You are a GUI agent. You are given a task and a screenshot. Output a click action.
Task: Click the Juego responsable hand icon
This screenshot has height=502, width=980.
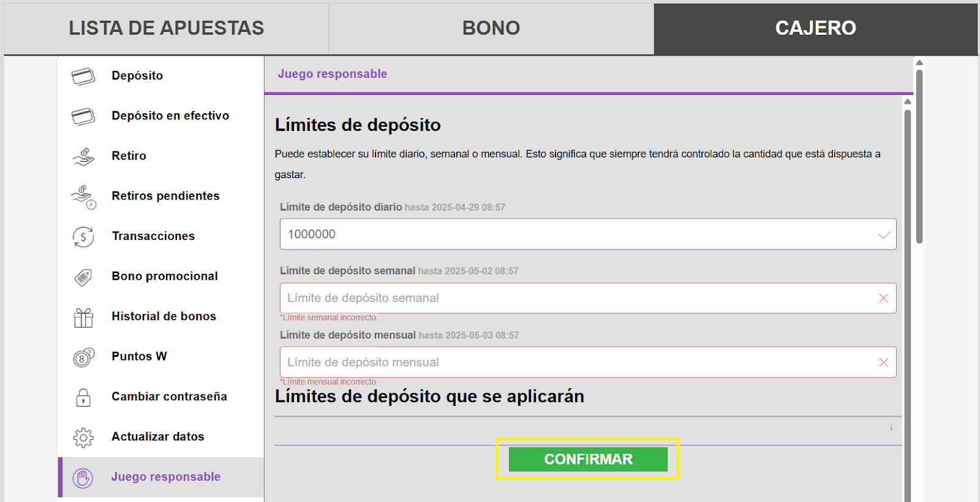pyautogui.click(x=83, y=478)
